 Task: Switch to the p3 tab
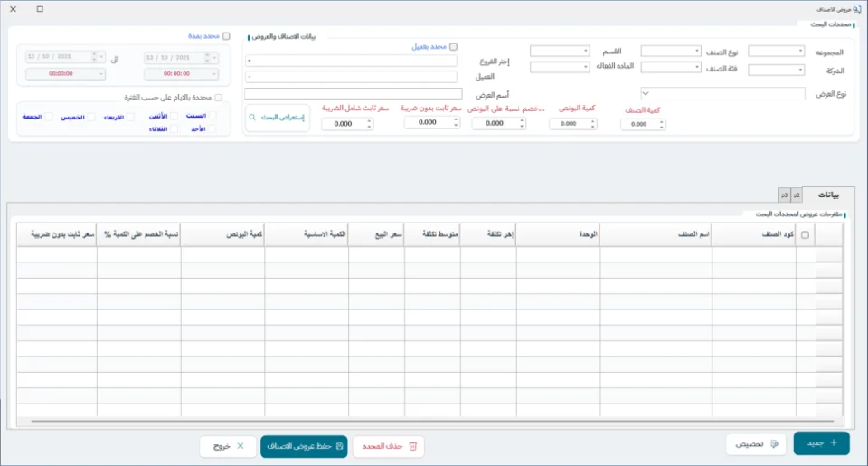click(x=784, y=195)
